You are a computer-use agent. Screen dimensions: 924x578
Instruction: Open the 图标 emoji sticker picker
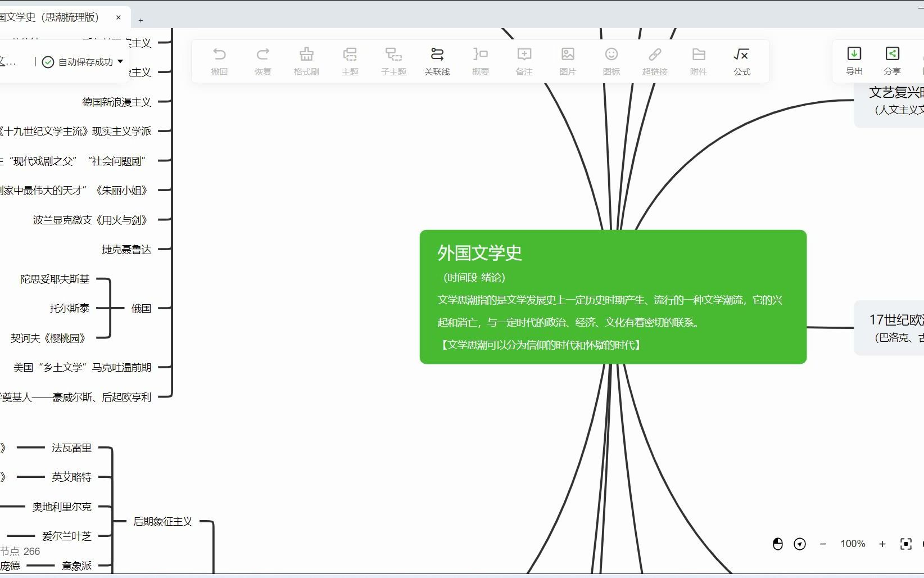pos(612,61)
